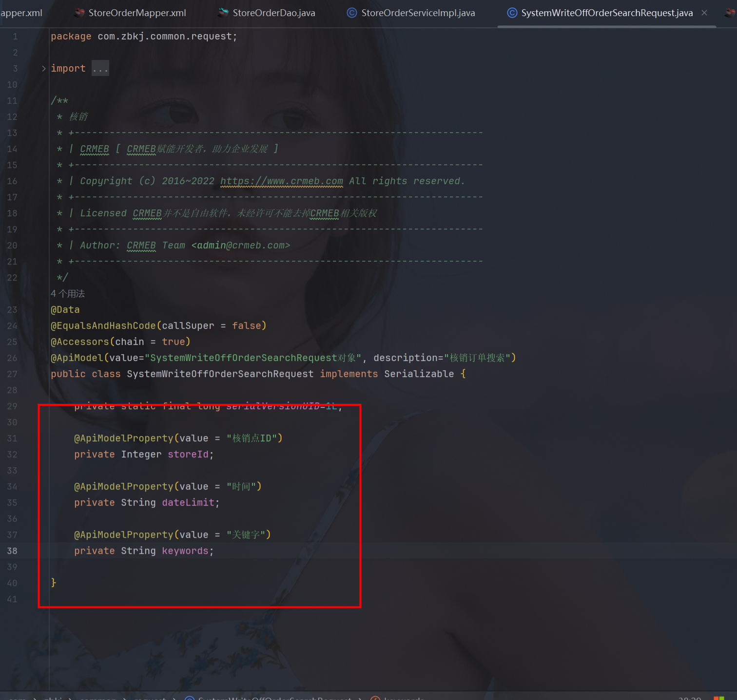Click the @Data annotation

[65, 310]
